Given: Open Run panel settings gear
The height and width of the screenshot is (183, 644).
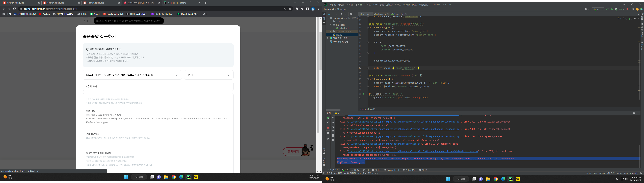Looking at the screenshot, I should pyautogui.click(x=634, y=113).
